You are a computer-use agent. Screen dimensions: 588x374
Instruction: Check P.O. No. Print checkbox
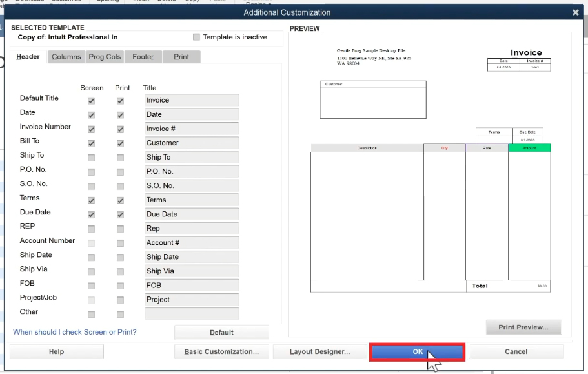[120, 172]
